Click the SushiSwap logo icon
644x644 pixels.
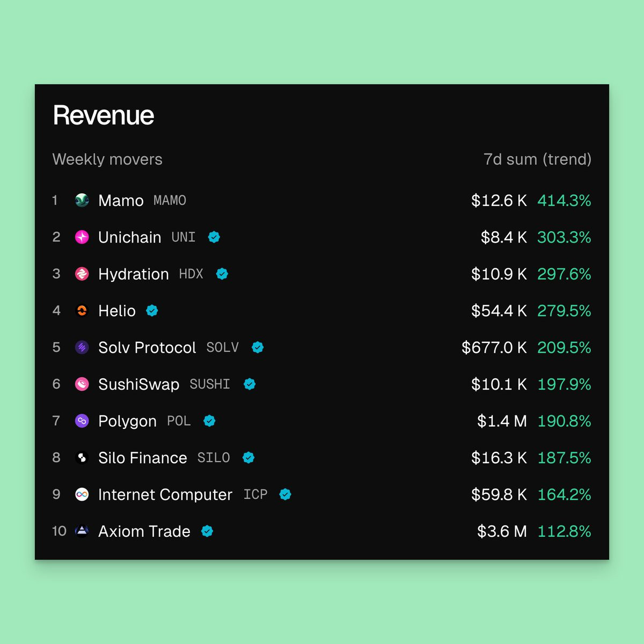coord(82,384)
